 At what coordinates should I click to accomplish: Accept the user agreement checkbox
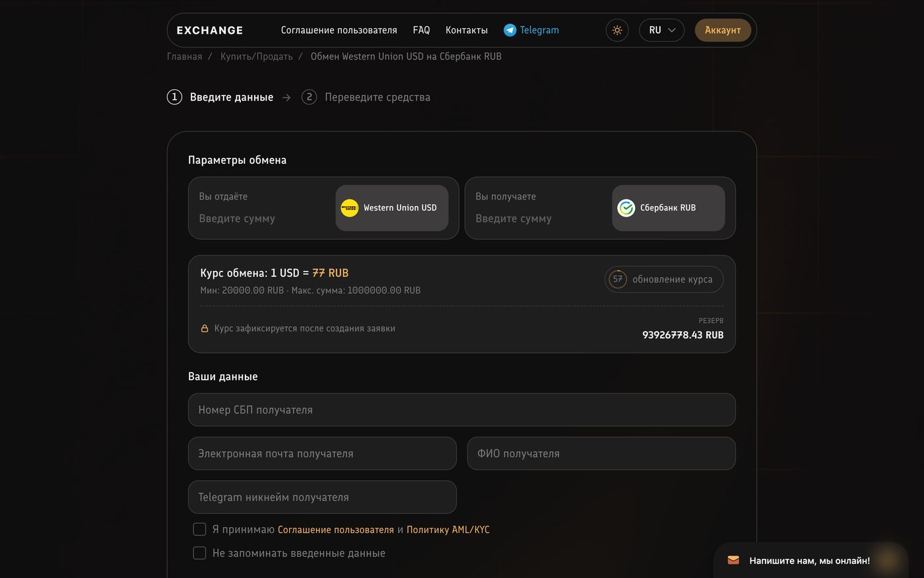point(199,529)
